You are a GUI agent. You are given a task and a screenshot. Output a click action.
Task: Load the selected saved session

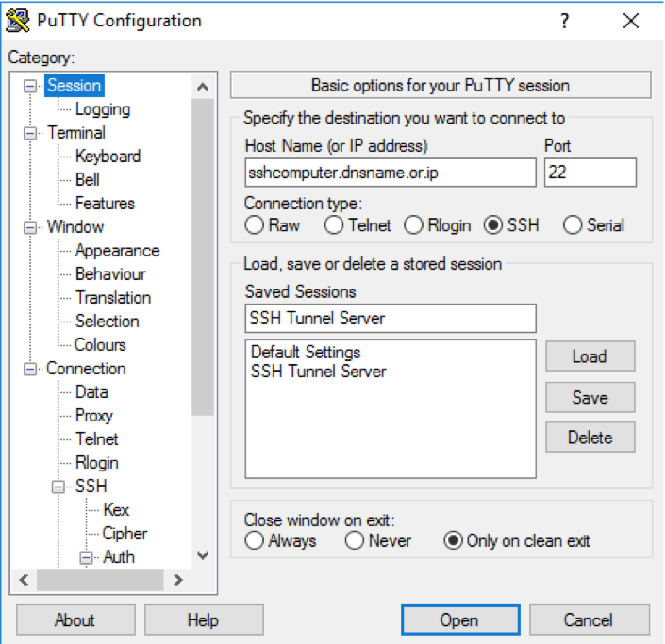(x=589, y=356)
